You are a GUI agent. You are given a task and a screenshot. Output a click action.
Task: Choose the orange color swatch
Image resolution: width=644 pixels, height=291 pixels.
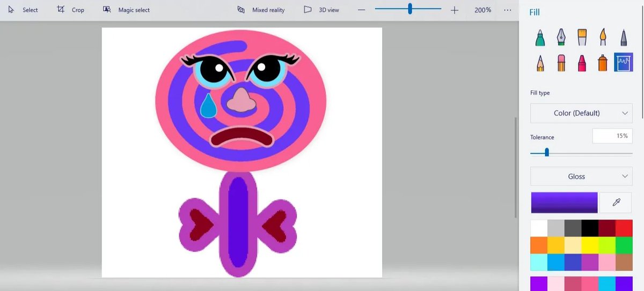pyautogui.click(x=539, y=245)
